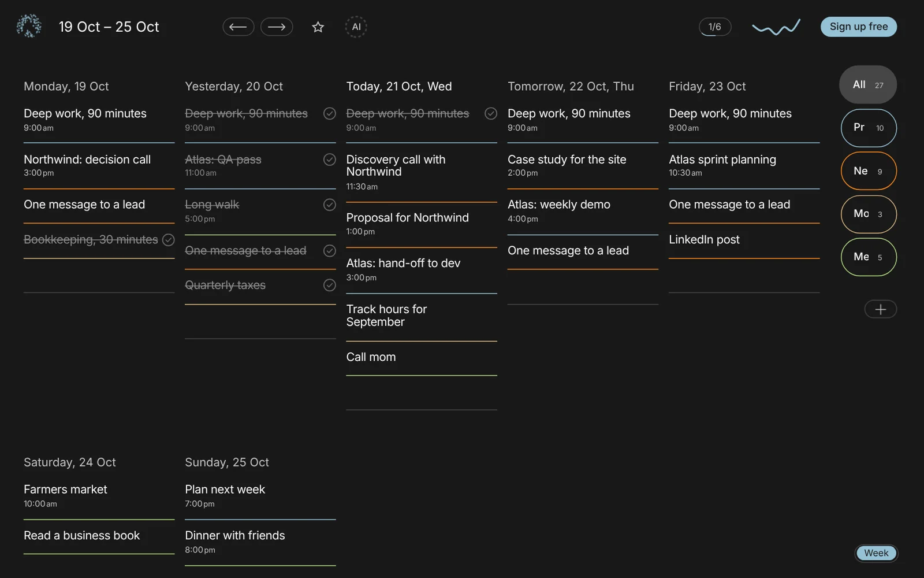The image size is (924, 578).
Task: Open Discovery call with Northwind task
Action: pos(422,172)
